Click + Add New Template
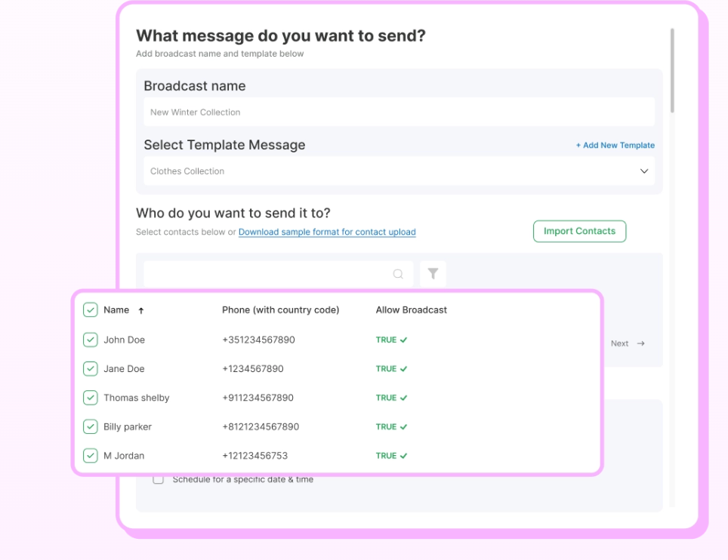 pyautogui.click(x=615, y=145)
